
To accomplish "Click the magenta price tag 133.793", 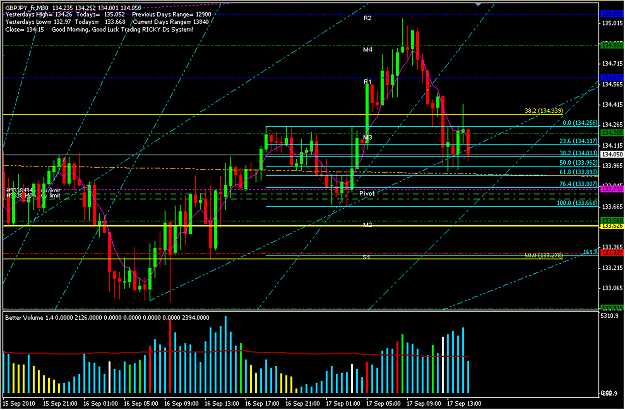I will click(x=612, y=188).
